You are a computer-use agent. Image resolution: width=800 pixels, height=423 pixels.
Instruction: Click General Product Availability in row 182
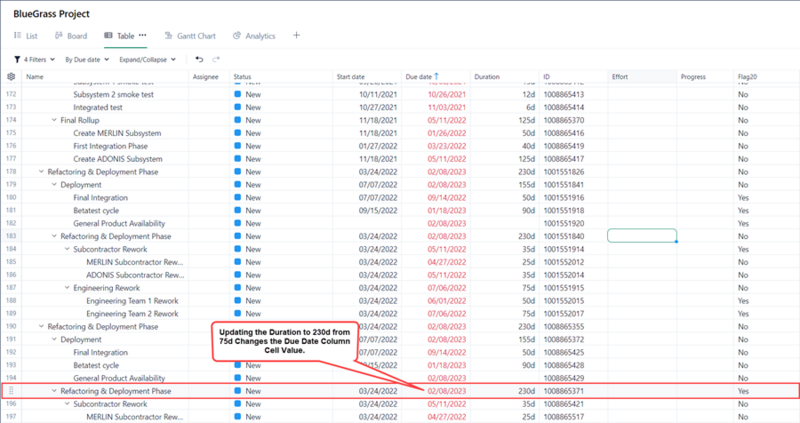(119, 223)
